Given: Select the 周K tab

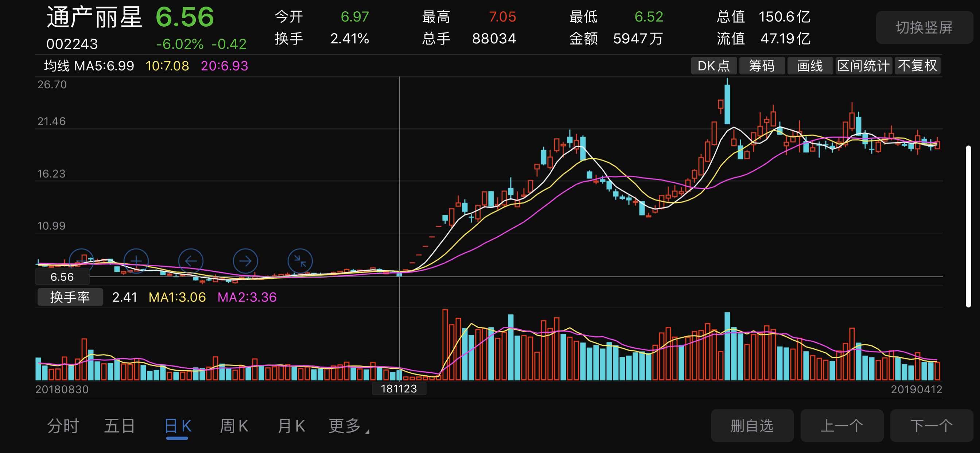Looking at the screenshot, I should coord(234,426).
